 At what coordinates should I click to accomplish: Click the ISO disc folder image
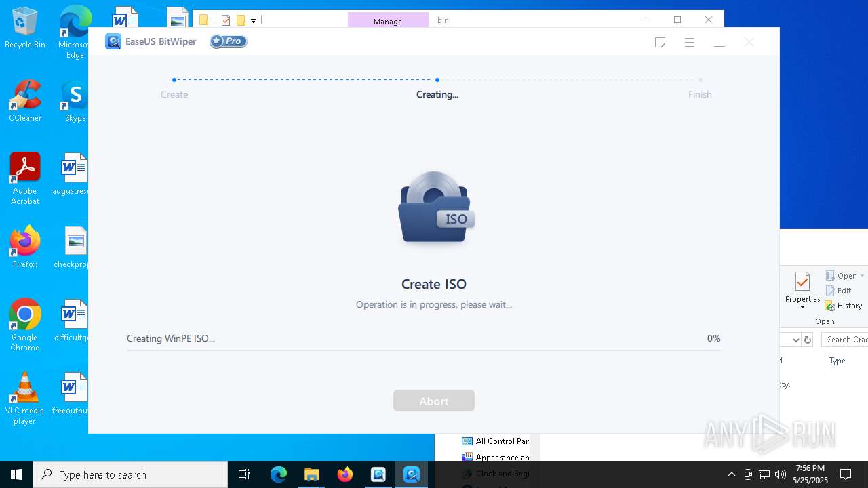pyautogui.click(x=435, y=207)
